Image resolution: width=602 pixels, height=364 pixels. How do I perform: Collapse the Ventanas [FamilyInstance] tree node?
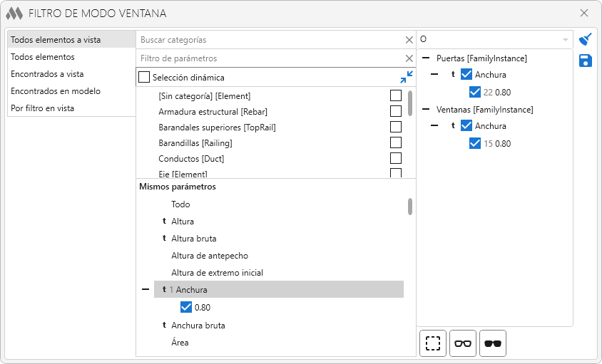click(426, 110)
